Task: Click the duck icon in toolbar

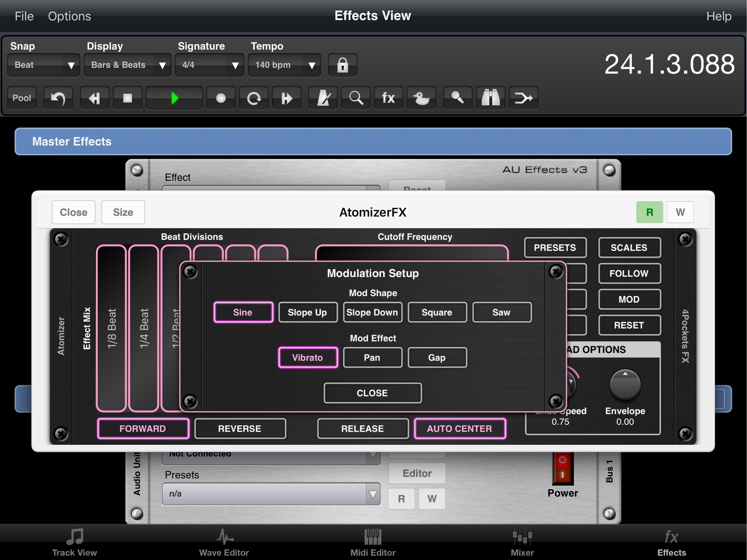Action: click(421, 98)
